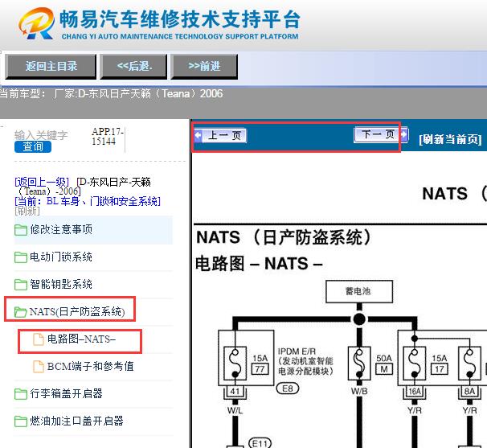Viewport: 487px width, 448px height.
Task: Click the folder icon beside 燃油加注口盖开启器
Action: coord(21,421)
